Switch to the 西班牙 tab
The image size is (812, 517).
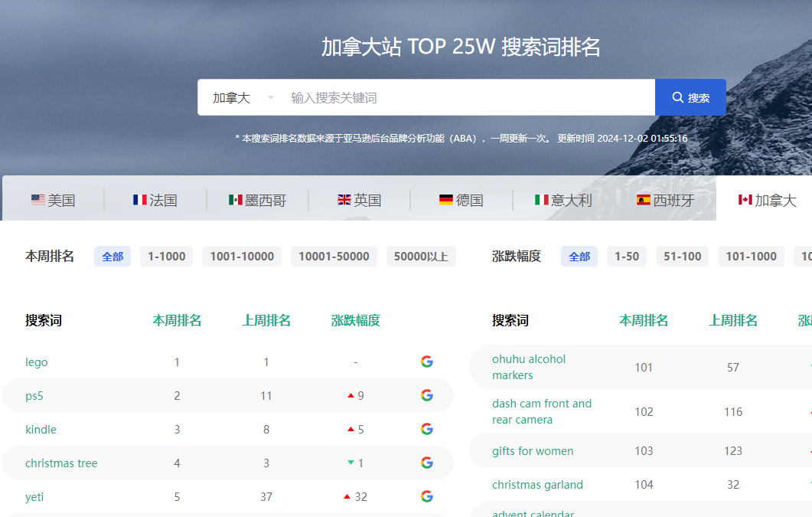click(x=666, y=200)
